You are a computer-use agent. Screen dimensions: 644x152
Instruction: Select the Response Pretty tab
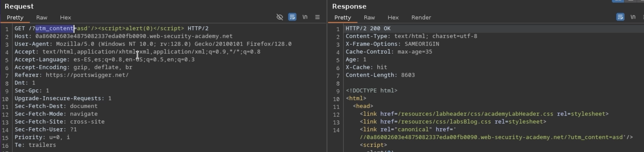coord(343,17)
